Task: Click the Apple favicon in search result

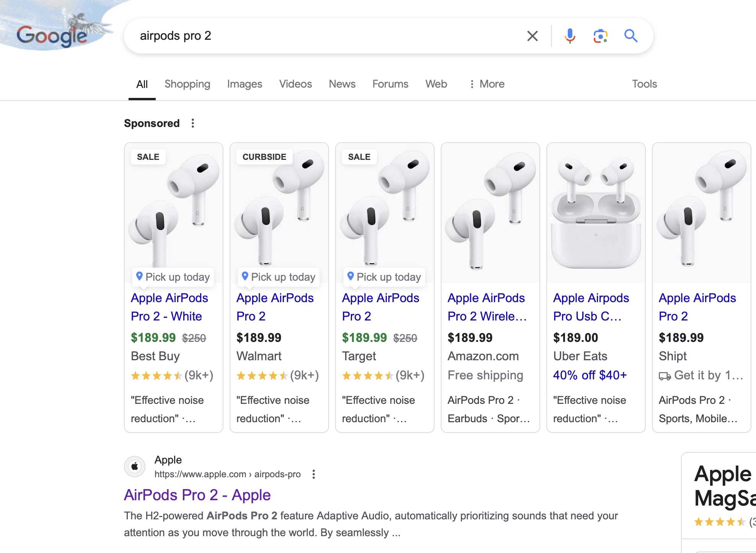Action: (135, 467)
